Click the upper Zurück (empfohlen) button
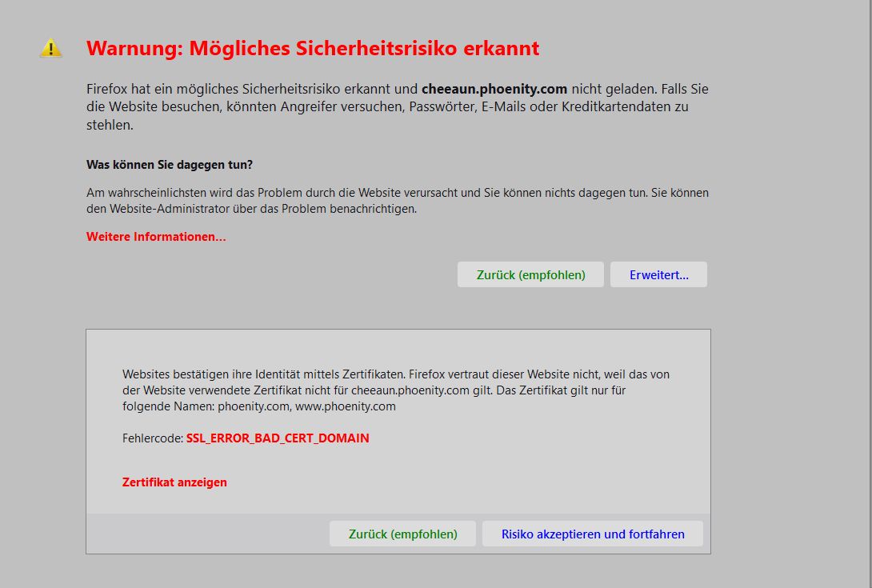Image resolution: width=872 pixels, height=588 pixels. 530,275
